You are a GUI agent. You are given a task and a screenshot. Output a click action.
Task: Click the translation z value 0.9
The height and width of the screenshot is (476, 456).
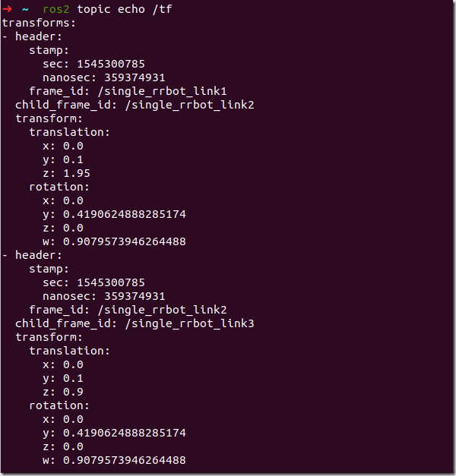[73, 392]
